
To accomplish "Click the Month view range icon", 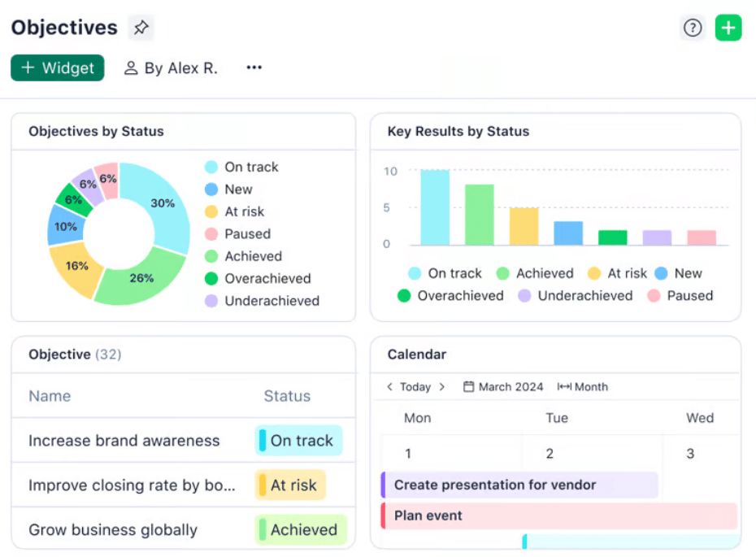I will 564,387.
